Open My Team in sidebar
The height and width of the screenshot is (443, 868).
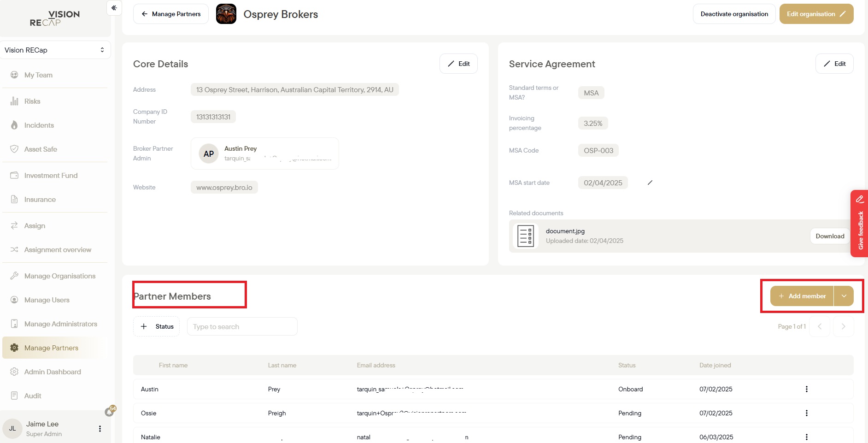38,75
